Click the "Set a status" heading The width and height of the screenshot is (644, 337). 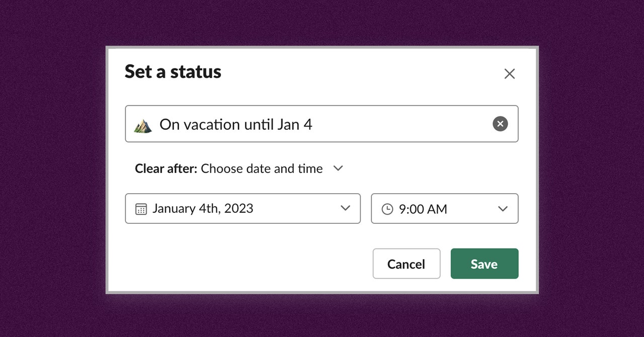(173, 71)
